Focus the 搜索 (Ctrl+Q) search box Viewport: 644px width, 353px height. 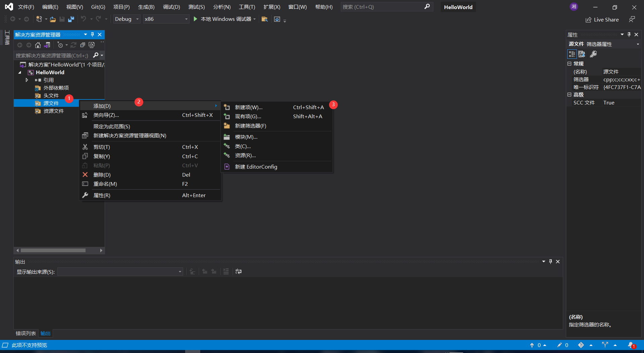(383, 7)
